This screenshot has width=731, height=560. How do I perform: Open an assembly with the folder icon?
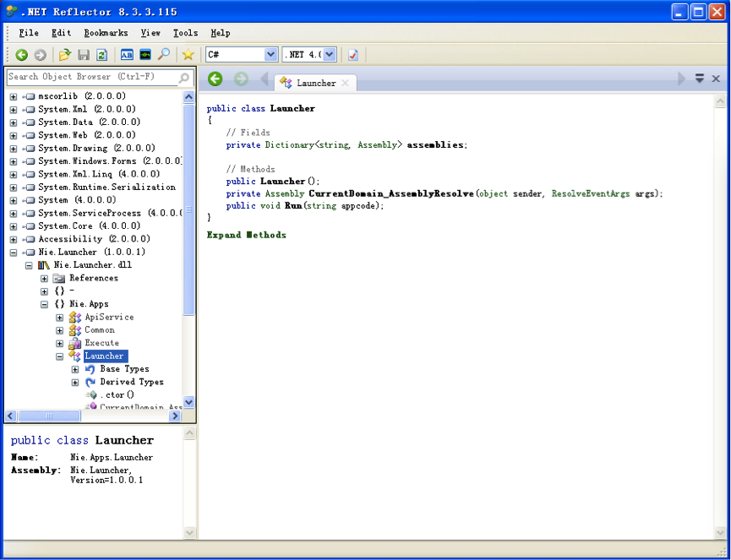tap(65, 55)
